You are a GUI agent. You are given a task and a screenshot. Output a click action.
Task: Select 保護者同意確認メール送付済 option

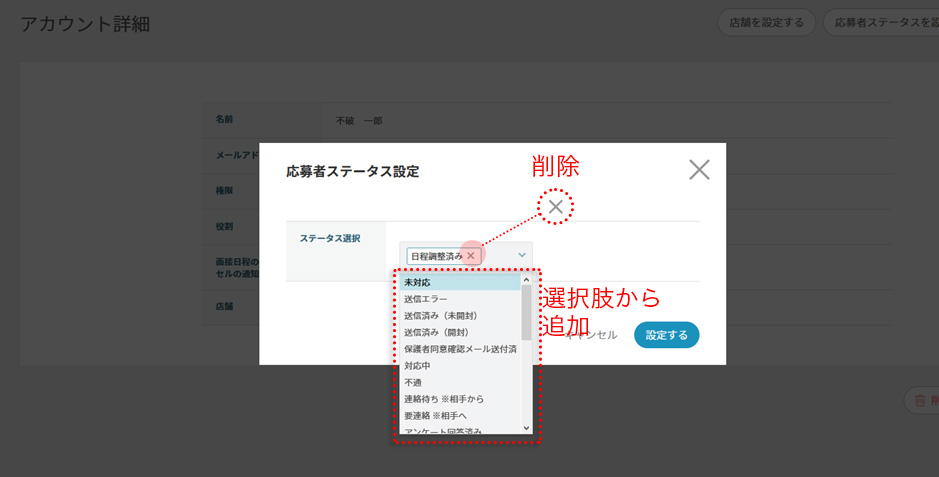pyautogui.click(x=458, y=349)
